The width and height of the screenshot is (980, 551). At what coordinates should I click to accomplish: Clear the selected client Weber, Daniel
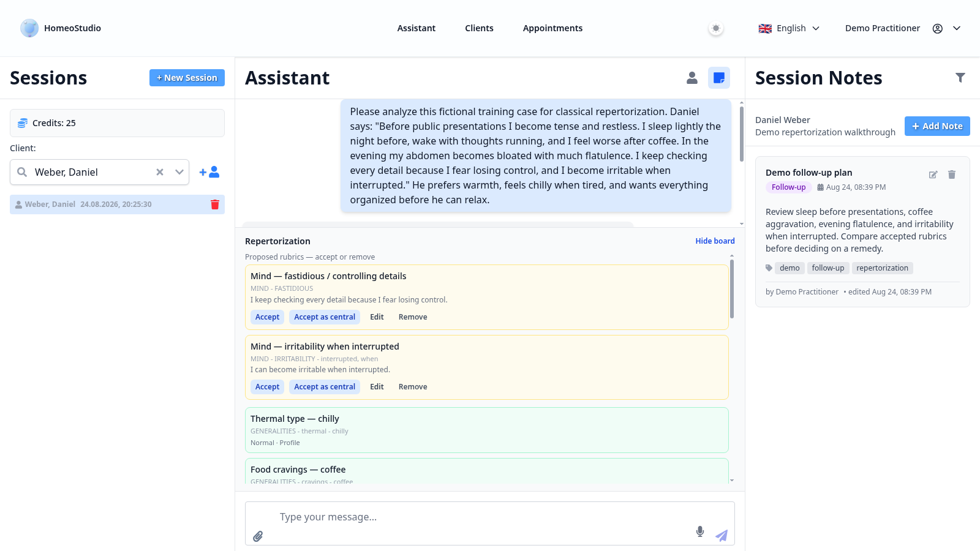click(160, 172)
